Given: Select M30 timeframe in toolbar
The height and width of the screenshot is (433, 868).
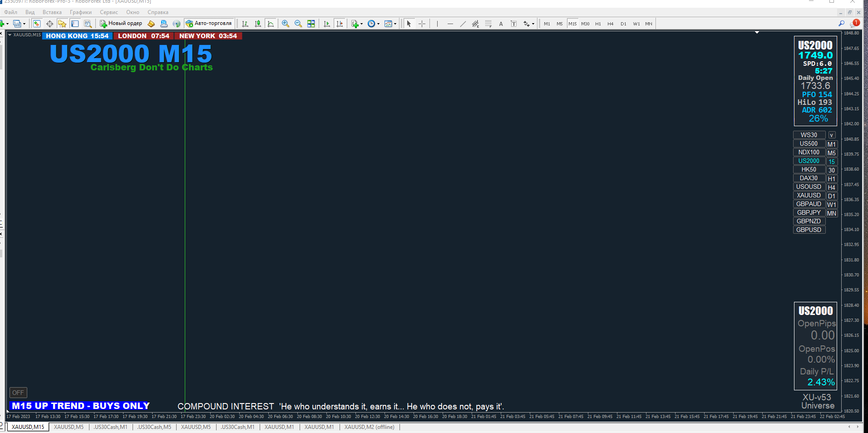Looking at the screenshot, I should click(585, 24).
